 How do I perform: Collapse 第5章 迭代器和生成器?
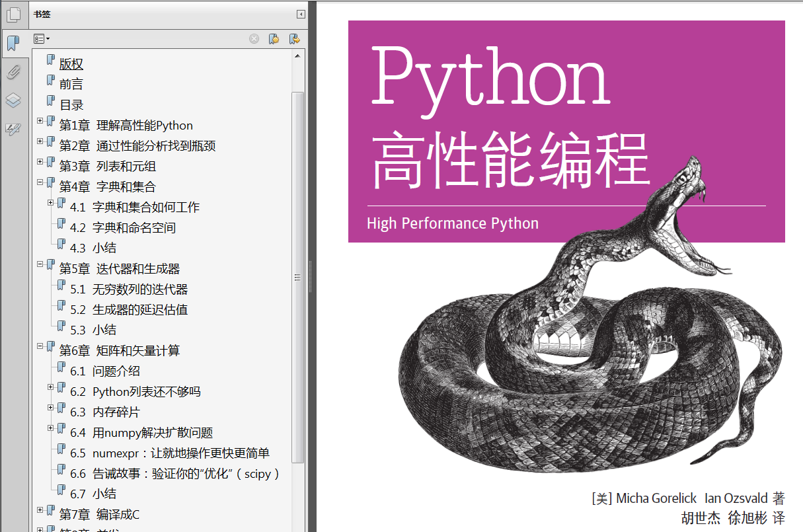pos(40,264)
